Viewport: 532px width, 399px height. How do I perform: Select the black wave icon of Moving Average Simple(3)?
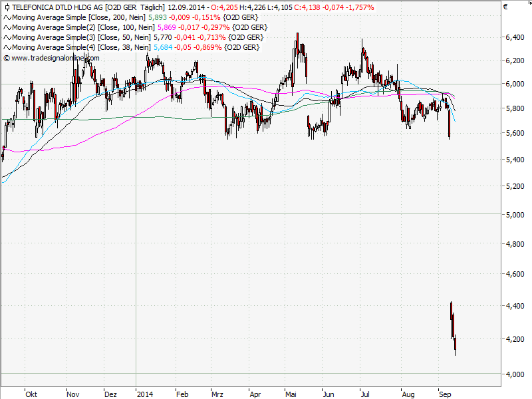(x=7, y=37)
